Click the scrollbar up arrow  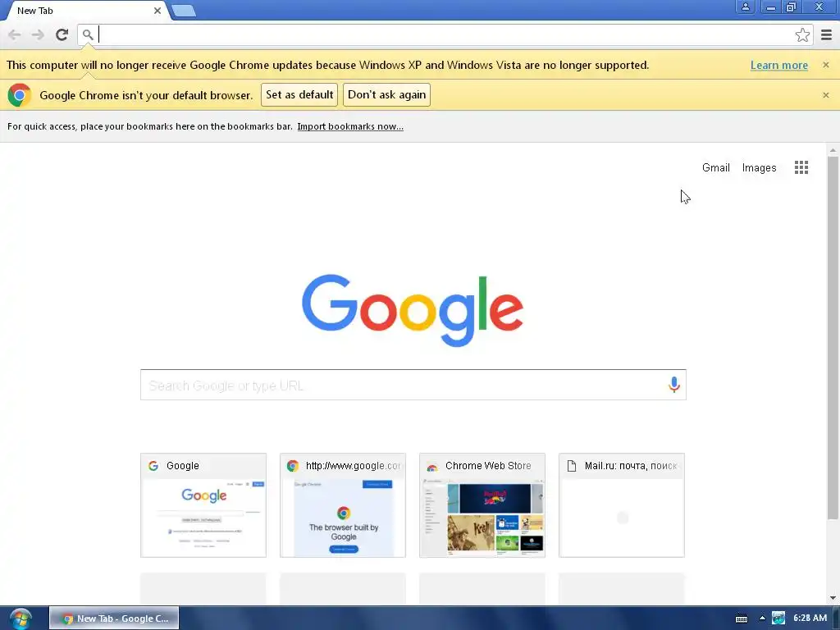[833, 150]
